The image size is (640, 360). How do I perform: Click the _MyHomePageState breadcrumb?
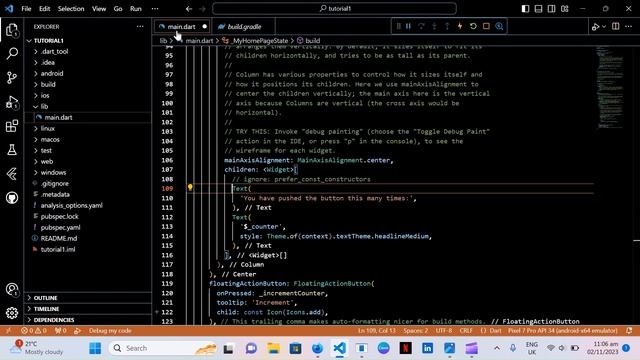(259, 41)
